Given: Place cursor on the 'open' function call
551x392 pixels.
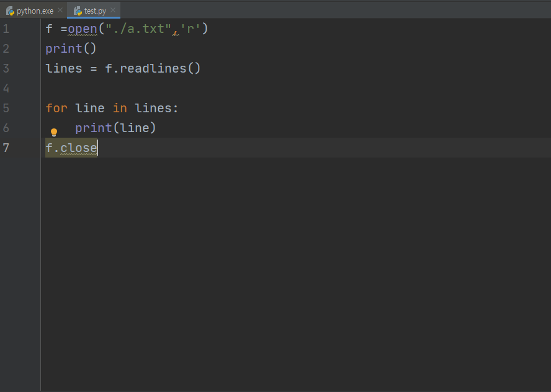Looking at the screenshot, I should click(83, 29).
